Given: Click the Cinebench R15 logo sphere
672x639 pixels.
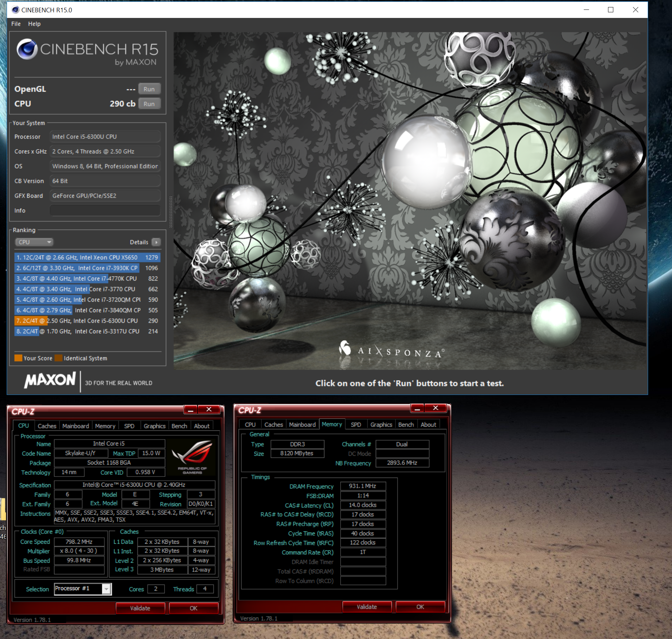Looking at the screenshot, I should (x=27, y=49).
